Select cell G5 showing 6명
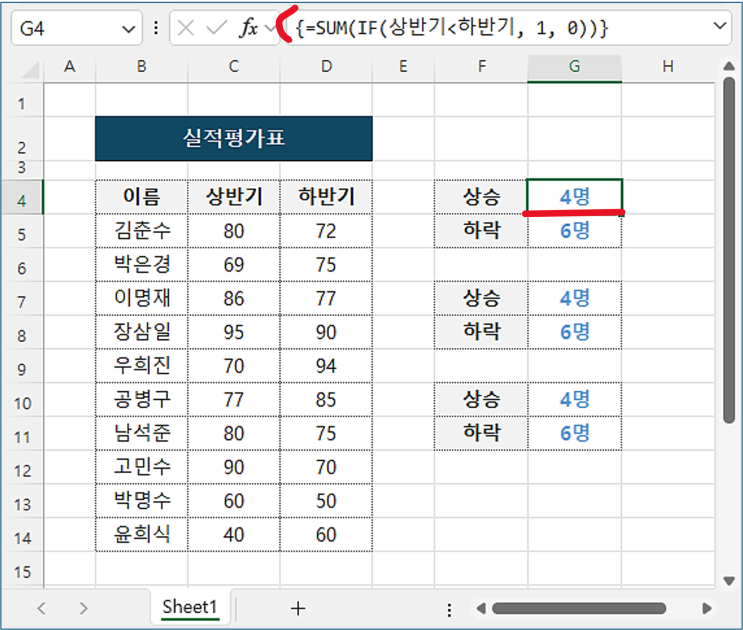Image resolution: width=743 pixels, height=630 pixels. 574,231
